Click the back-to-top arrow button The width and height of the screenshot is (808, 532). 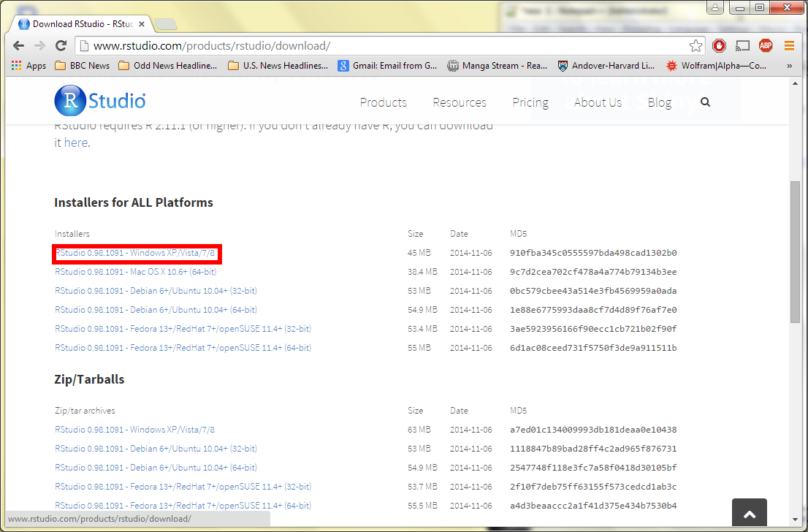tap(750, 512)
